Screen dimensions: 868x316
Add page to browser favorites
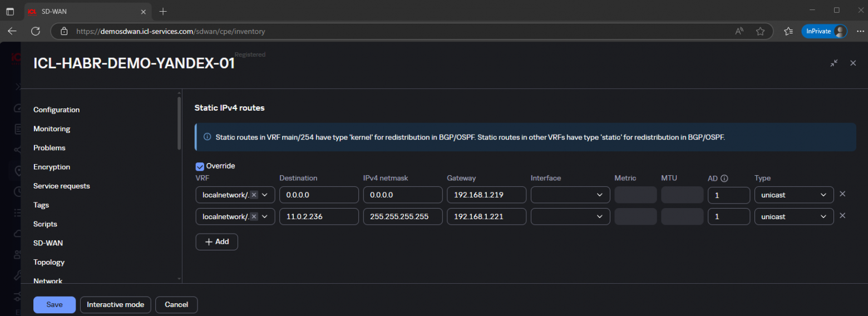click(760, 31)
